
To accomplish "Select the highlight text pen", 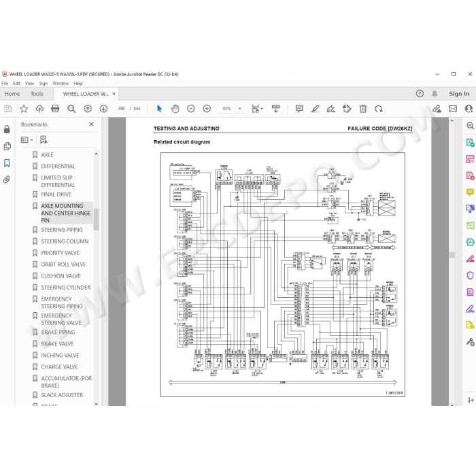I will (x=315, y=108).
